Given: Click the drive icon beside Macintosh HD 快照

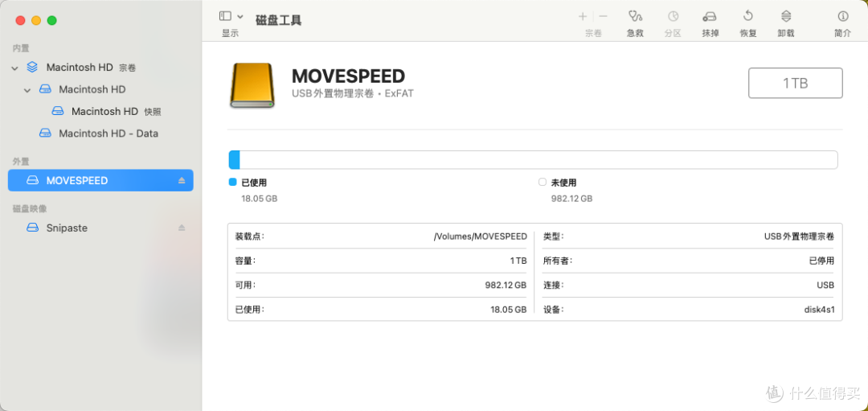Looking at the screenshot, I should (58, 111).
